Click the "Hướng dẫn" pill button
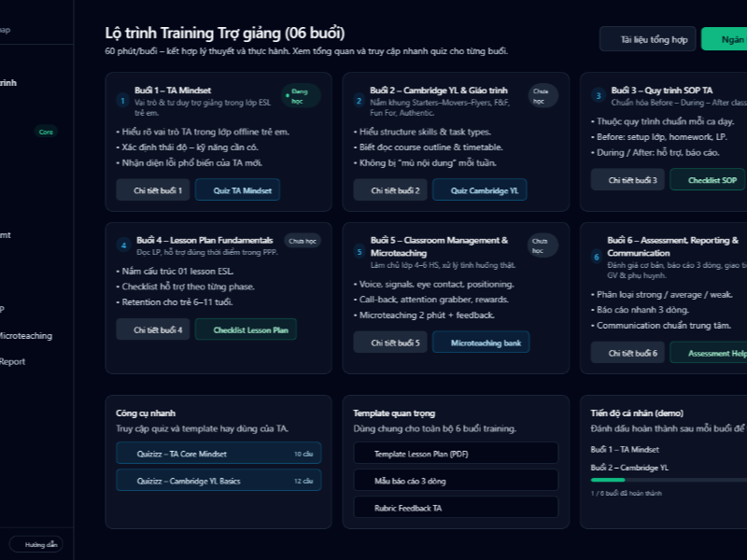 35,544
